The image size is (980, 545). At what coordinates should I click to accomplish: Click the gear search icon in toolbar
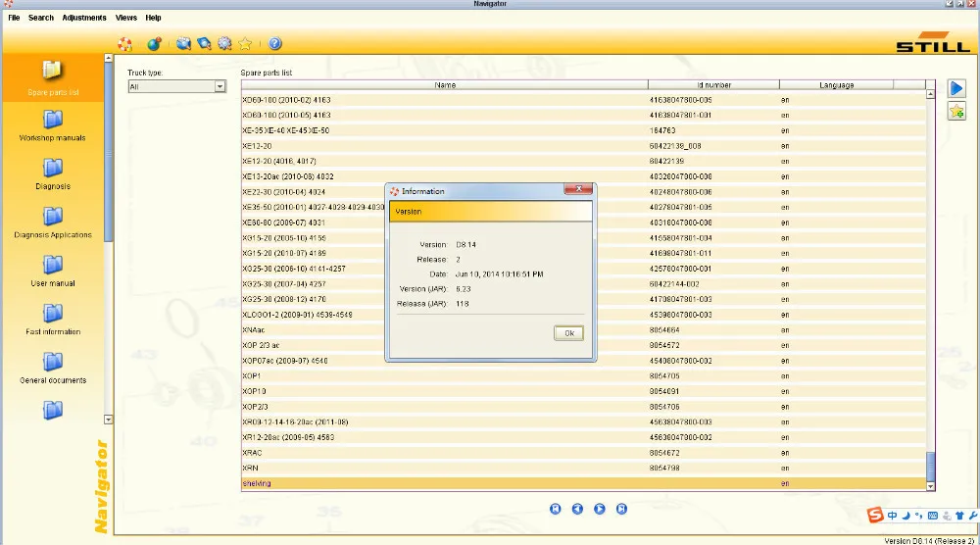[224, 44]
